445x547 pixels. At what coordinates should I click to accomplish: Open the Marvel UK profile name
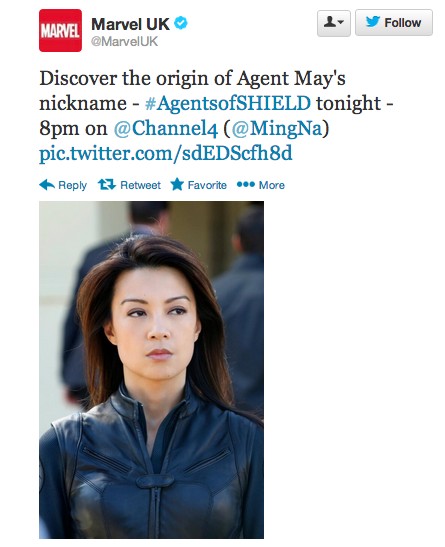[130, 24]
